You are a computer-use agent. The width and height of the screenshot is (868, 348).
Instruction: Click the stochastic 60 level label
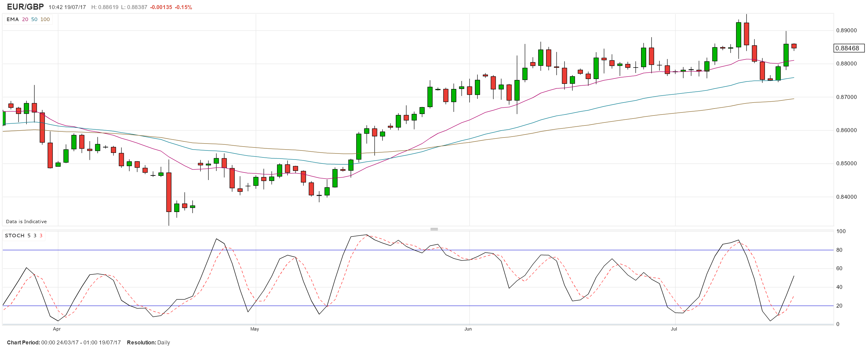tap(839, 268)
